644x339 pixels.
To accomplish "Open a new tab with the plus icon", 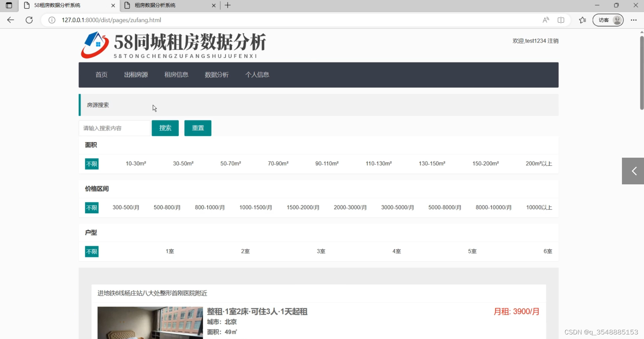I will [x=228, y=5].
